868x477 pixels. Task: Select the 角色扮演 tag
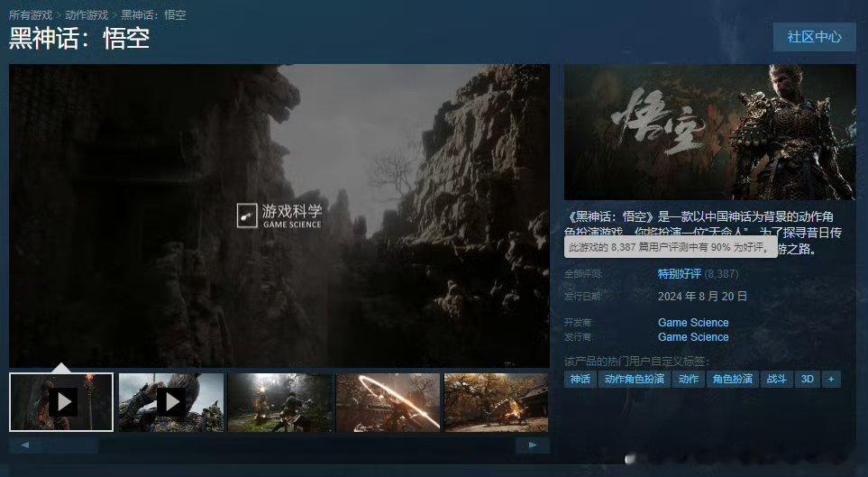[x=733, y=379]
